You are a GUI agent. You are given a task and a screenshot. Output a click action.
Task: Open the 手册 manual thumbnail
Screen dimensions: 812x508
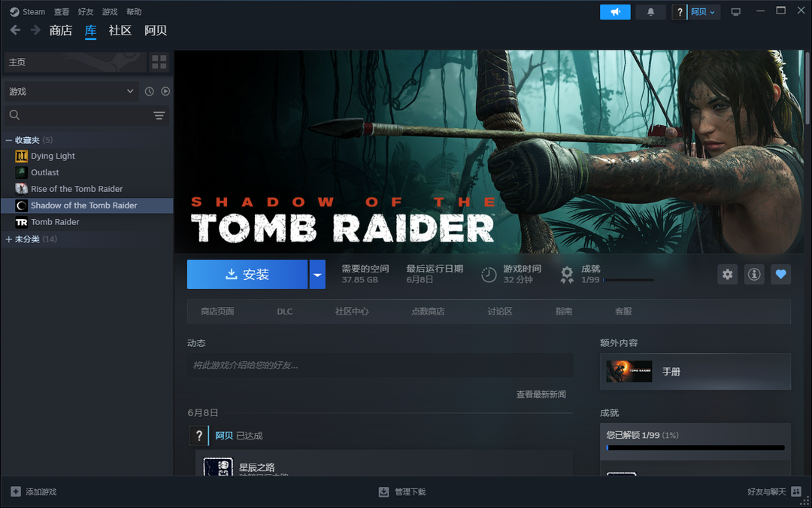tap(629, 372)
